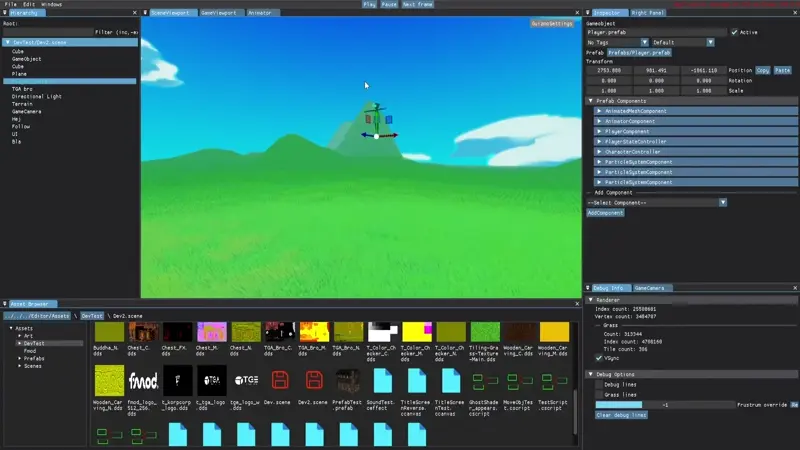800x450 pixels.
Task: Click the Next frame button
Action: click(x=417, y=4)
